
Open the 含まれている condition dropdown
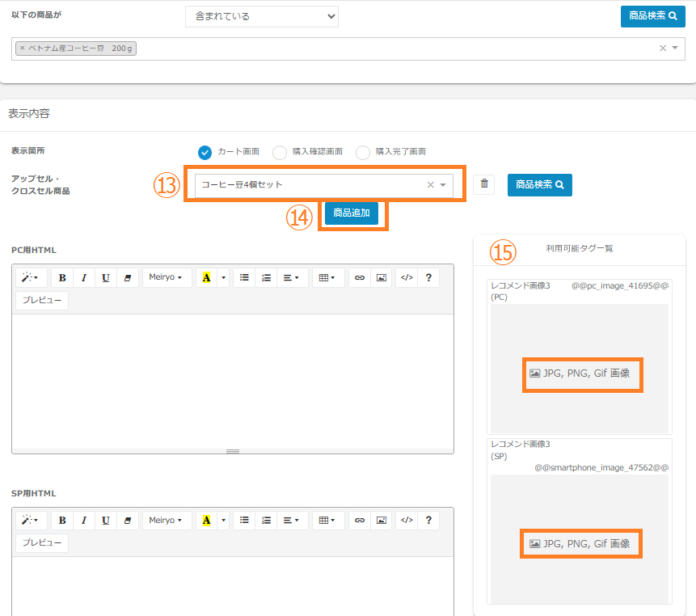[x=261, y=16]
